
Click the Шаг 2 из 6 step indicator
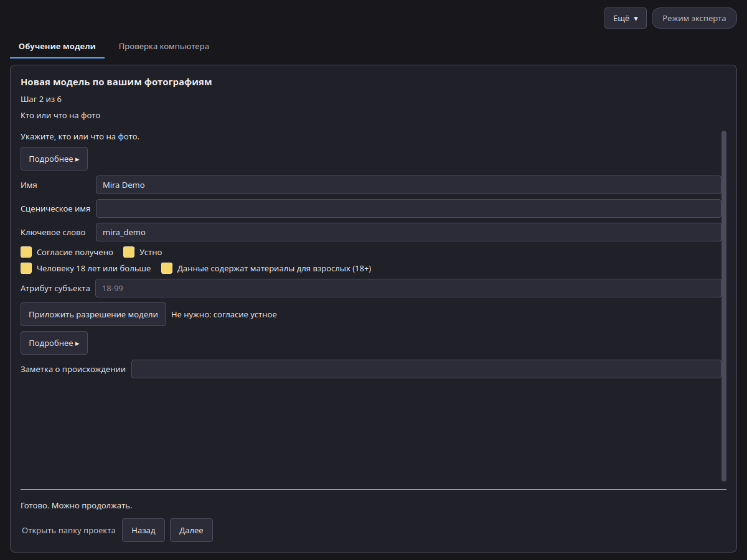coord(41,99)
